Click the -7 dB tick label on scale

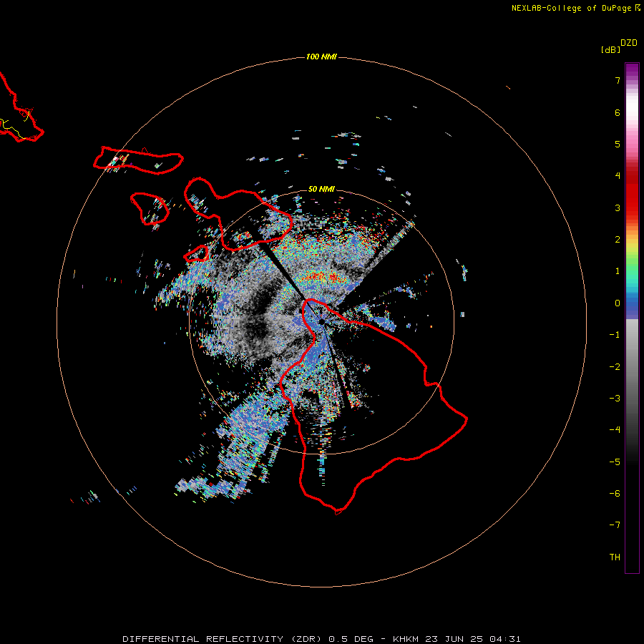coord(615,525)
